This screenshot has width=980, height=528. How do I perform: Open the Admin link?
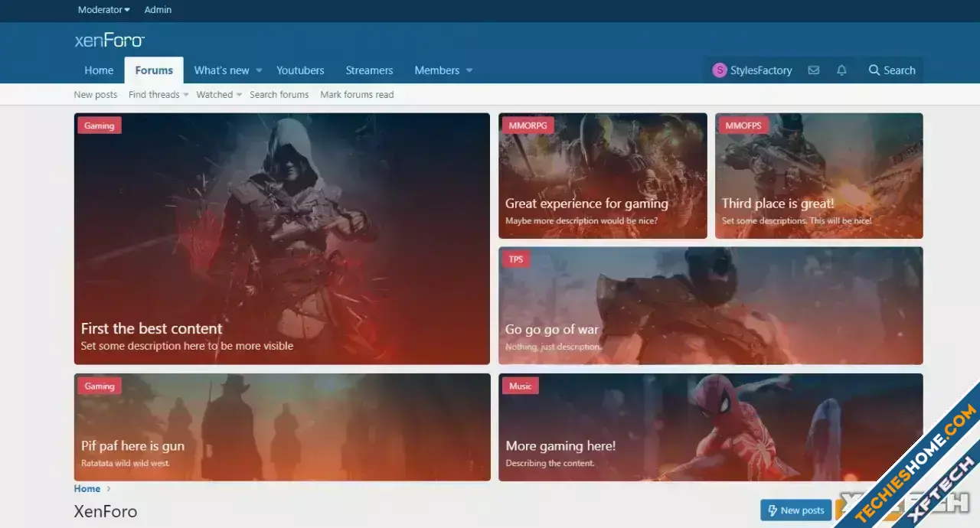click(158, 10)
